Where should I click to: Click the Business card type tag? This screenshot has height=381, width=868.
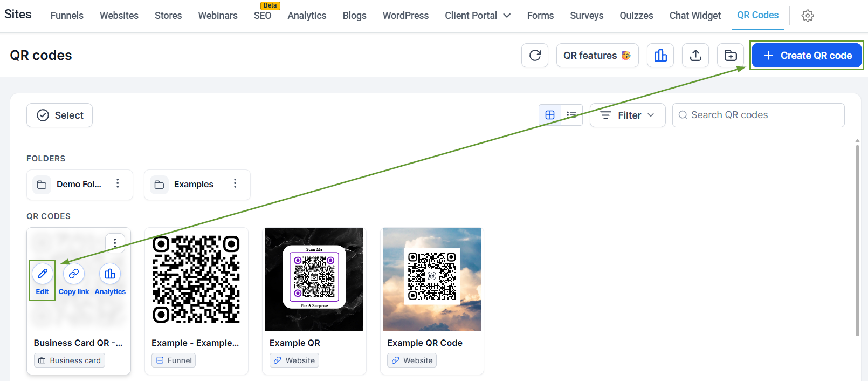tap(70, 360)
